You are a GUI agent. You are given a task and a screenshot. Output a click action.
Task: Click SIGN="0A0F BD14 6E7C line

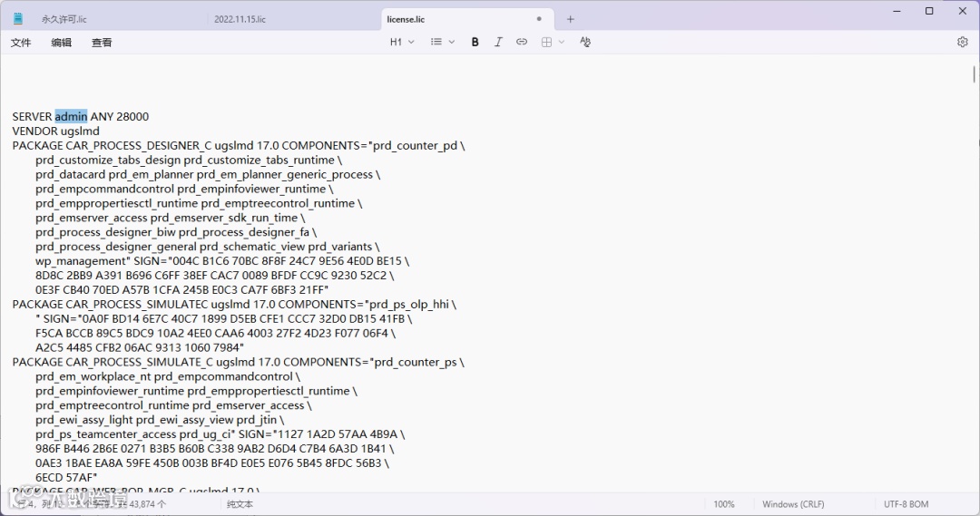point(224,318)
